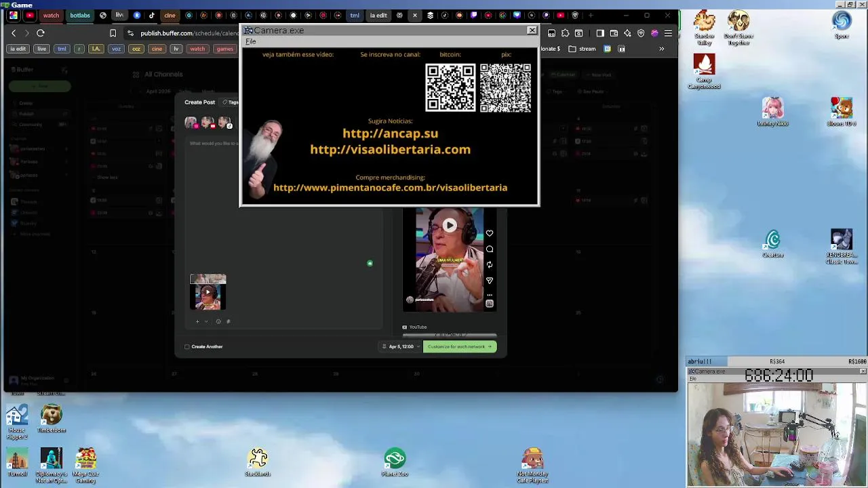Open comment icon on the post preview
The image size is (868, 488).
click(x=489, y=249)
